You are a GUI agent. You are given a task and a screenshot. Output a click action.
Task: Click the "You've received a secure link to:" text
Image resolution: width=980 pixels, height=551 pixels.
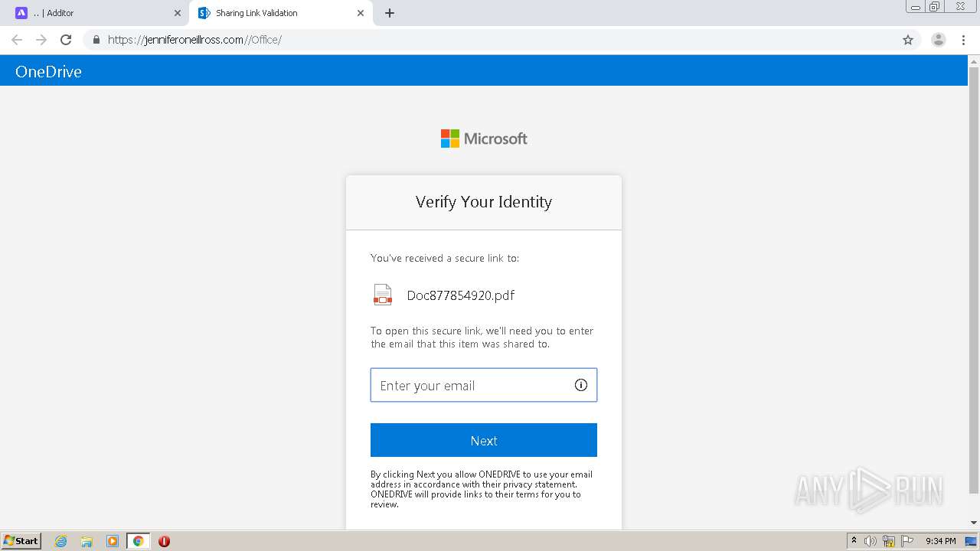(x=445, y=258)
